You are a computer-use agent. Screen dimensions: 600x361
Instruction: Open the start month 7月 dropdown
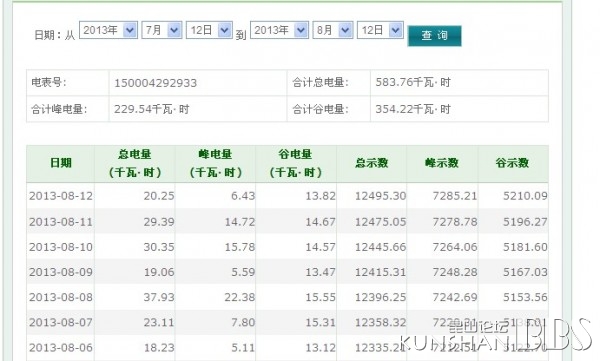click(161, 30)
